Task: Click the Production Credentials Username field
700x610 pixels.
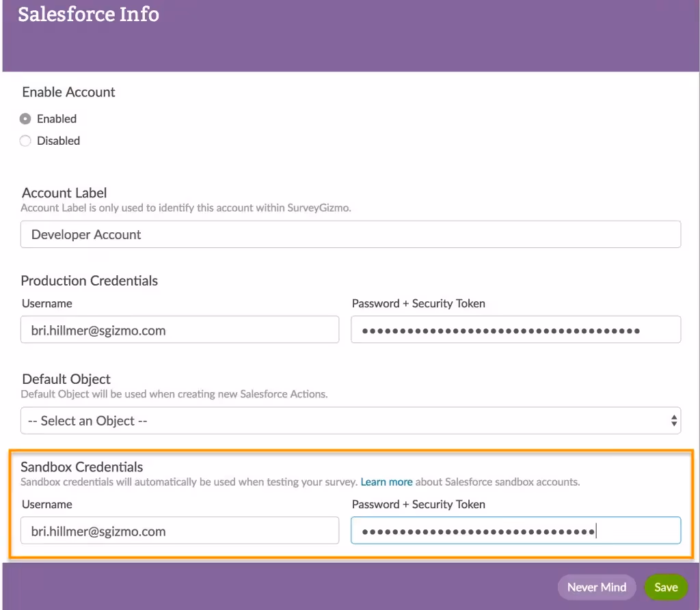Action: [x=180, y=330]
